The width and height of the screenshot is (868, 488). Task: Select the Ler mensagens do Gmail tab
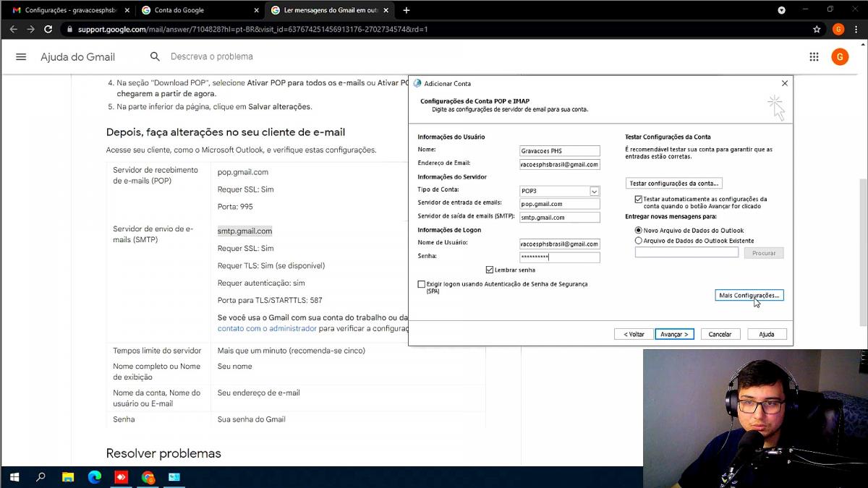click(x=329, y=10)
